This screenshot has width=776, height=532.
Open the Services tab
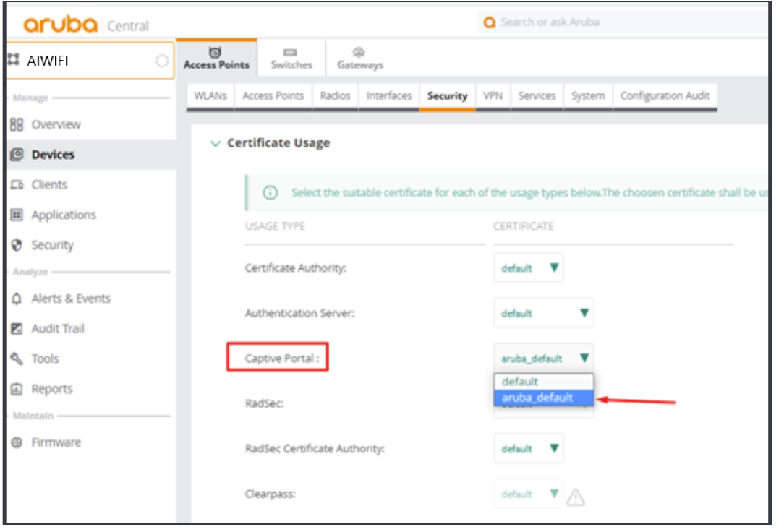click(537, 96)
